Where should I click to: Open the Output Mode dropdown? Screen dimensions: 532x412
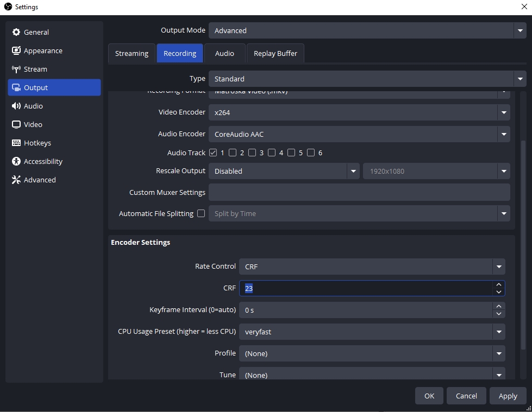pos(367,30)
